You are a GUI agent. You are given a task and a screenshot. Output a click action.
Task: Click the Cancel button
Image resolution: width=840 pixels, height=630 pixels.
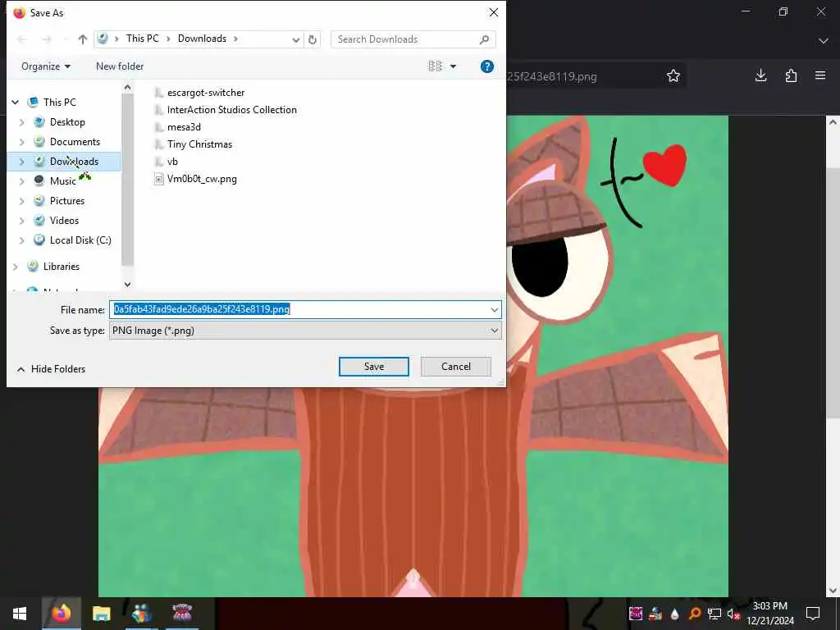[x=456, y=367]
